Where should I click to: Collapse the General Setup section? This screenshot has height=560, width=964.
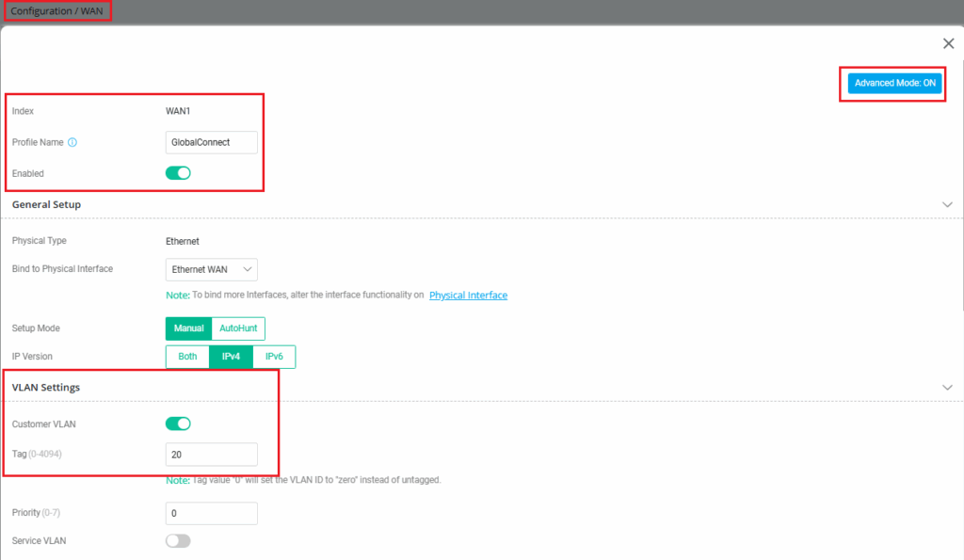pos(947,204)
